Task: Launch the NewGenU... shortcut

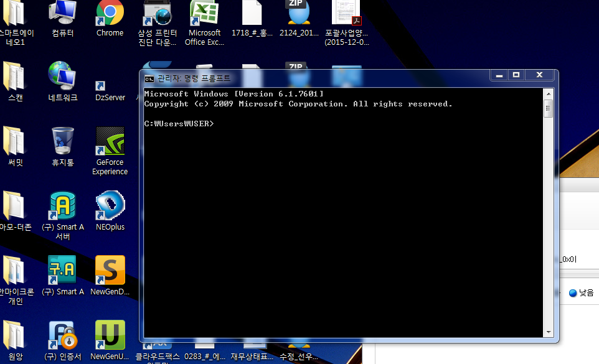Action: click(110, 340)
